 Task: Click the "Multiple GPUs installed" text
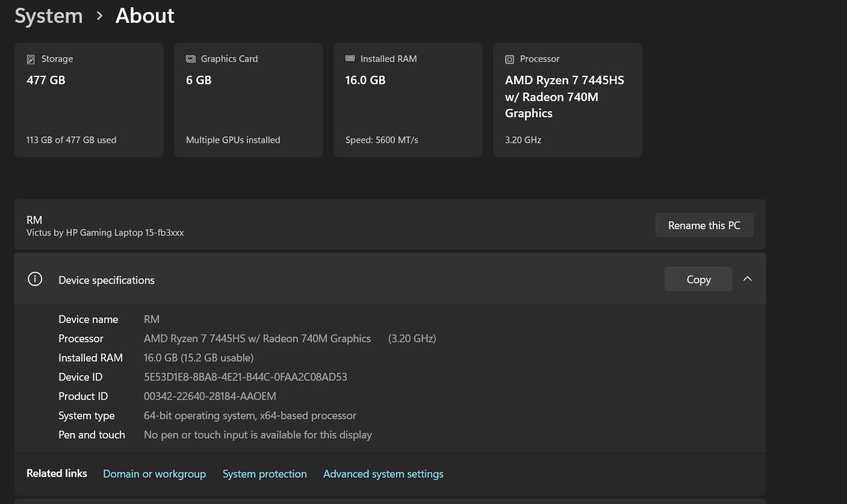click(233, 140)
